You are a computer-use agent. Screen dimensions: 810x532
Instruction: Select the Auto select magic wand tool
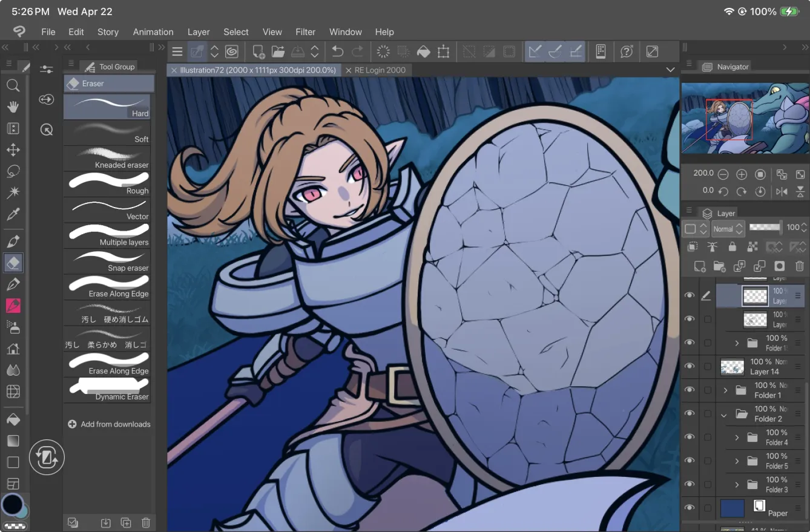click(13, 192)
